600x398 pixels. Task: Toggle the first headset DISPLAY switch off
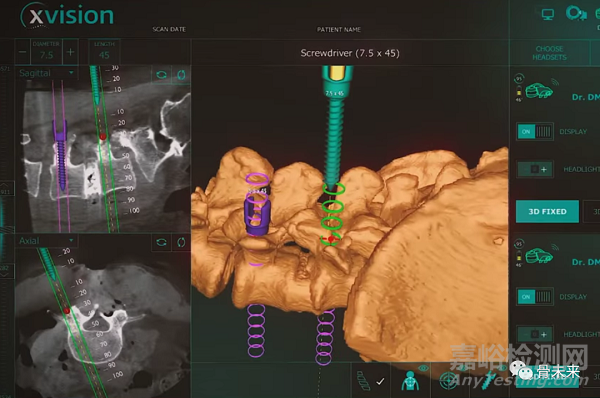(535, 132)
